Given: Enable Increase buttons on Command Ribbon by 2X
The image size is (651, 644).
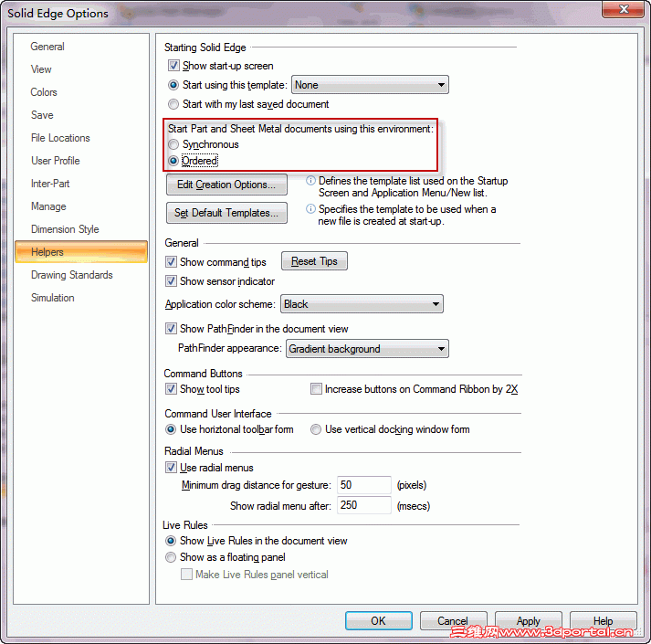Looking at the screenshot, I should 316,389.
